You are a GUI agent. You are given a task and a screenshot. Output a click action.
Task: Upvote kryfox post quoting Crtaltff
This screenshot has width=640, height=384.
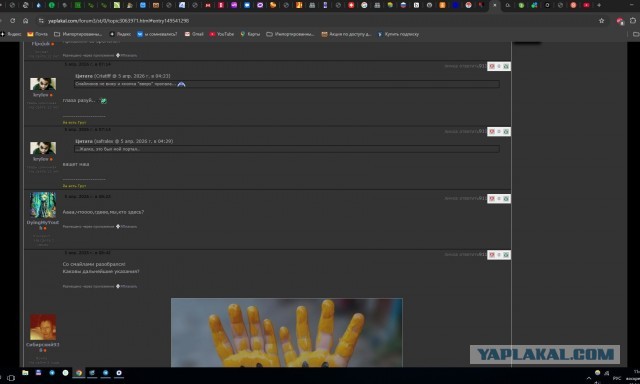pos(506,66)
